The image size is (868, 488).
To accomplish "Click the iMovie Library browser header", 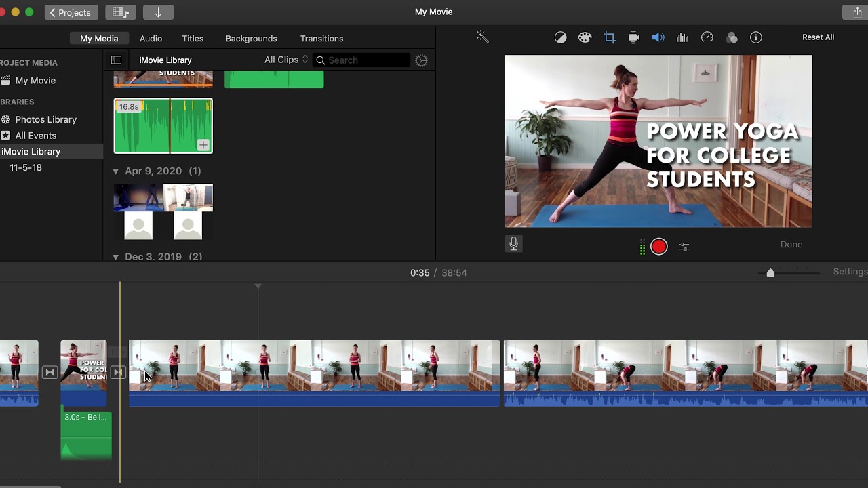I will 165,60.
